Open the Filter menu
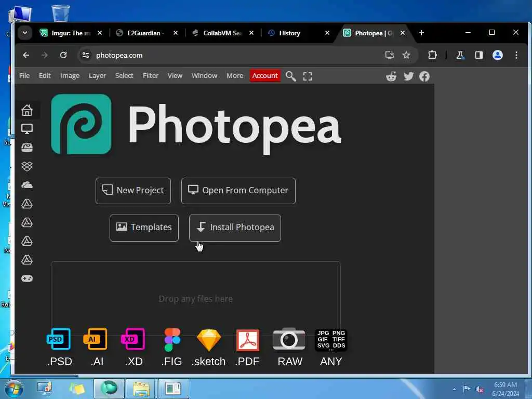Viewport: 532px width, 399px height. (151, 76)
